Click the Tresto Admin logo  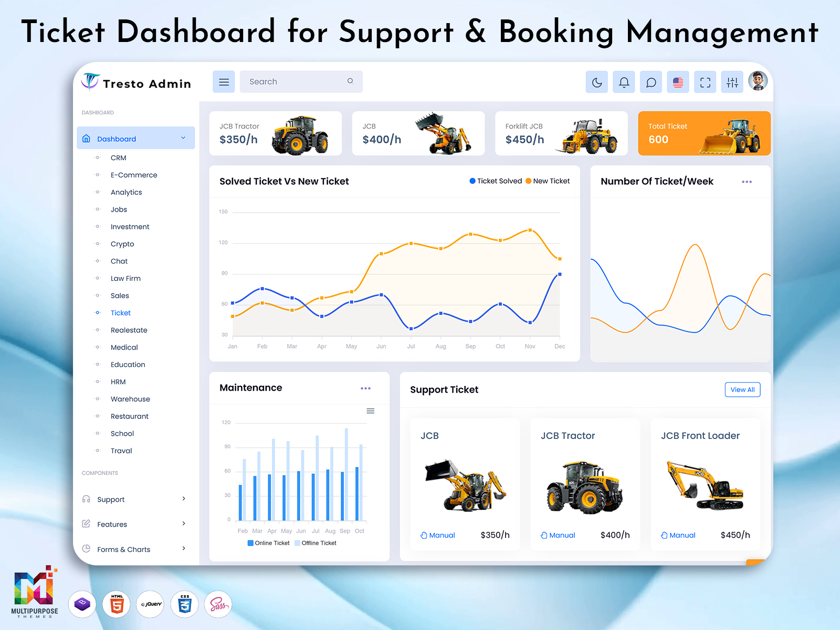pyautogui.click(x=136, y=83)
